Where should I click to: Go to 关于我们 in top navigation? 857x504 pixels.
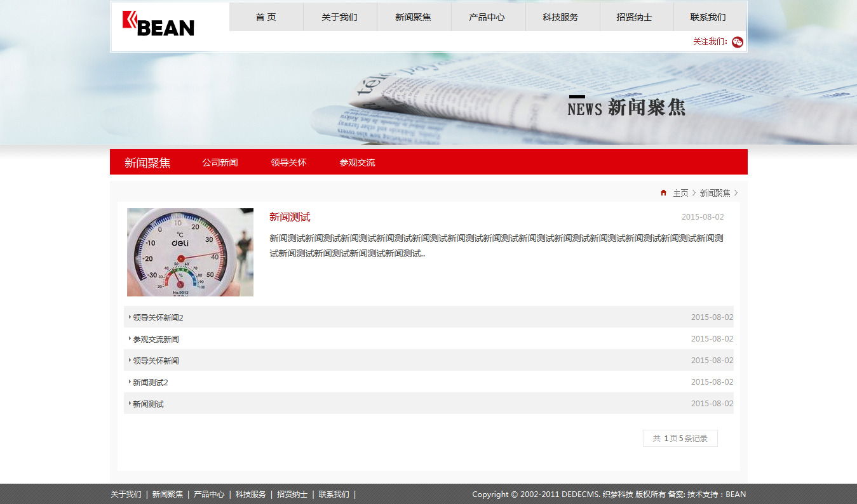coord(340,17)
